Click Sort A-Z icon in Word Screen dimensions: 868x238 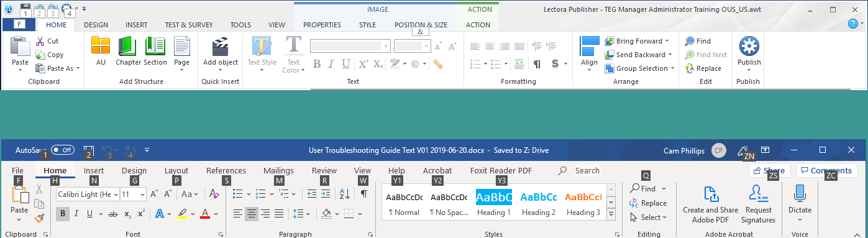[x=345, y=194]
